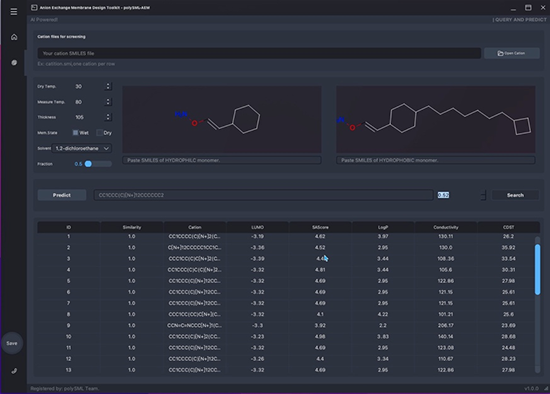This screenshot has height=394, width=550.
Task: Maximize the application window
Action: (x=528, y=7)
